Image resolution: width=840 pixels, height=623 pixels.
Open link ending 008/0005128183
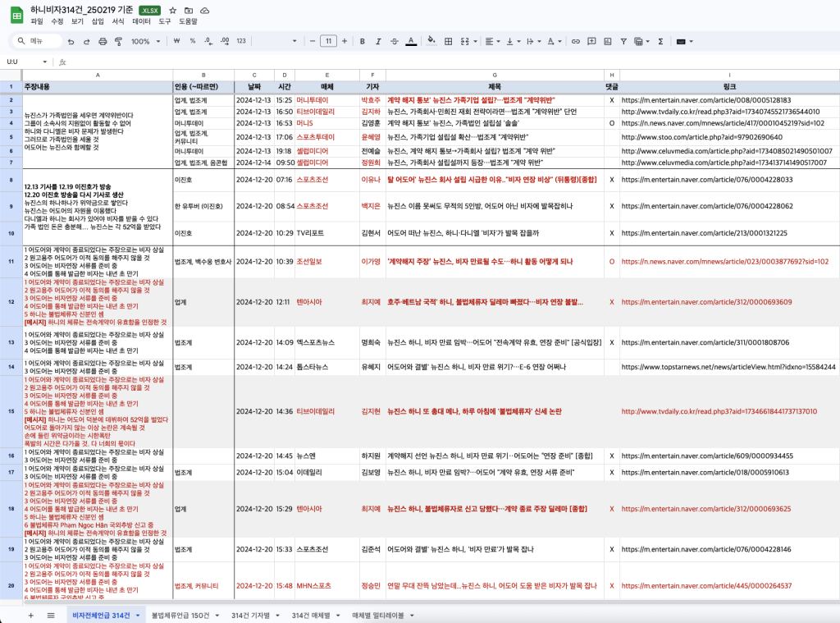tap(706, 100)
